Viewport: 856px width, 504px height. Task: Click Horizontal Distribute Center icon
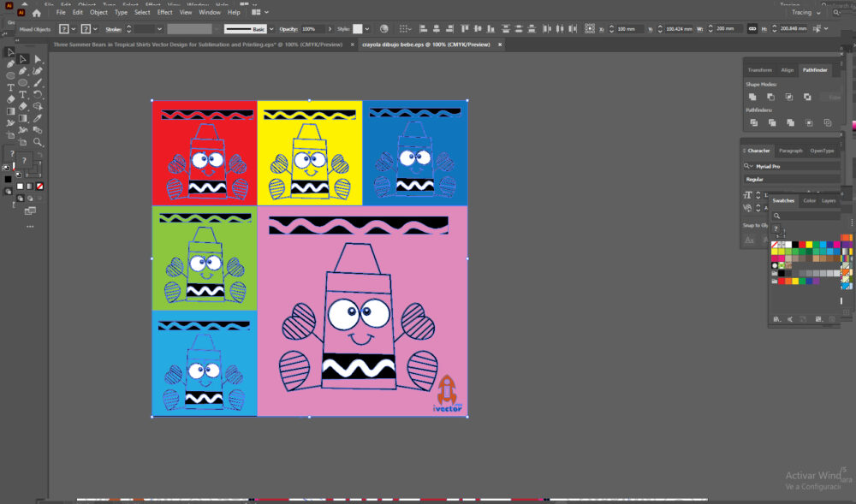[x=560, y=29]
